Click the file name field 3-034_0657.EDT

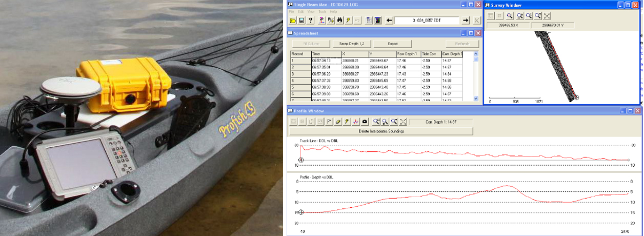click(427, 21)
